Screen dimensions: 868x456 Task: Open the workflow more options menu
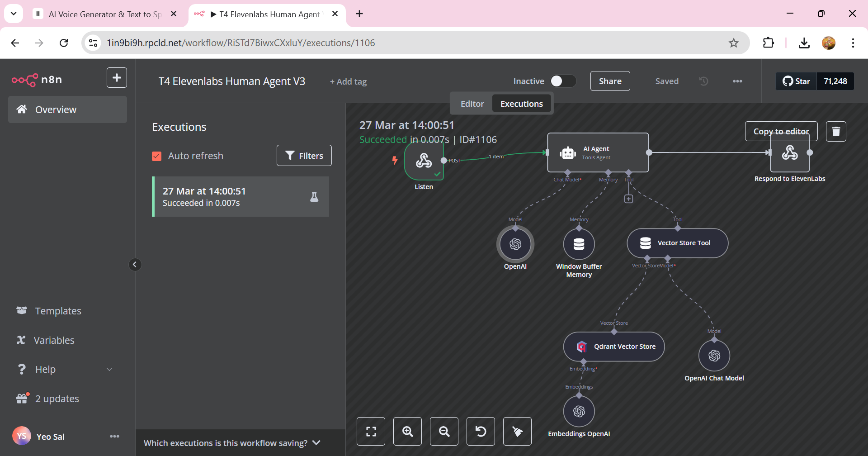(x=737, y=81)
